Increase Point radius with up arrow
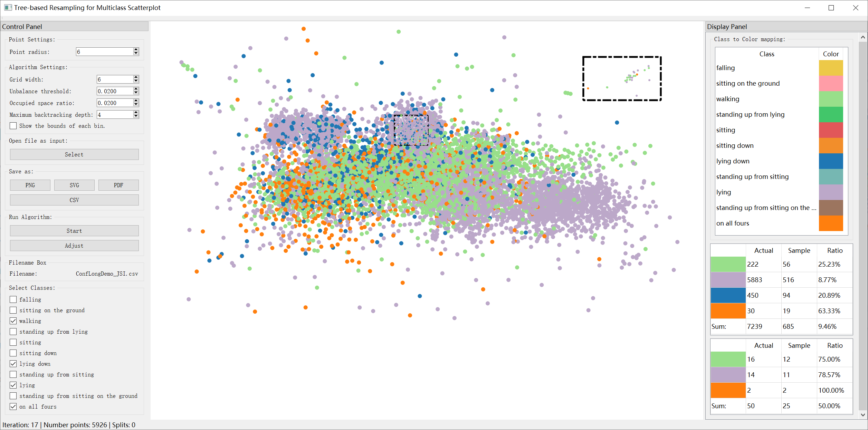Viewport: 868px width, 430px height. tap(136, 50)
